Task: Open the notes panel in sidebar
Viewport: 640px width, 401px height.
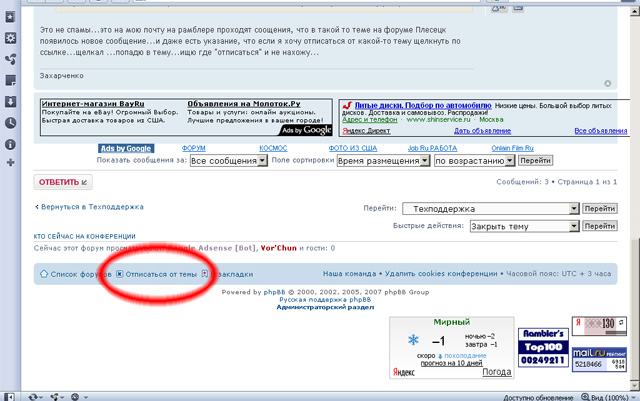Action: coord(10,80)
